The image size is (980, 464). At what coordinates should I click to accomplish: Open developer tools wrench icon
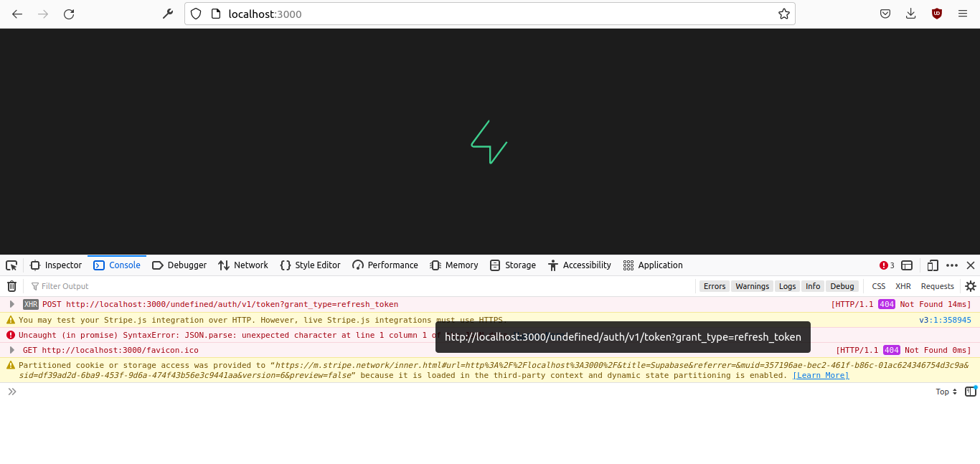pos(168,14)
